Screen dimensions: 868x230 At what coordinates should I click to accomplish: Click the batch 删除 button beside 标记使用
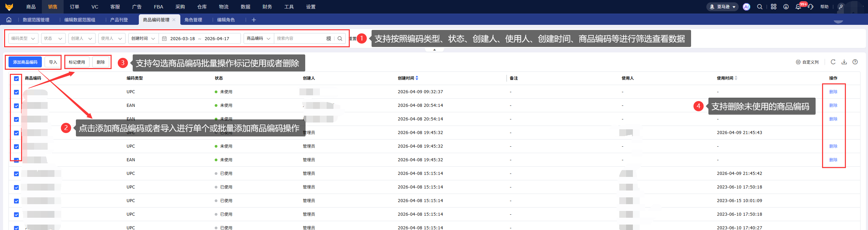click(x=101, y=62)
